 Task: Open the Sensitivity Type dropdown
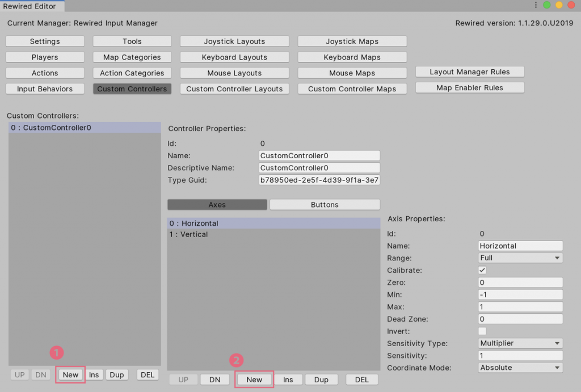point(520,343)
